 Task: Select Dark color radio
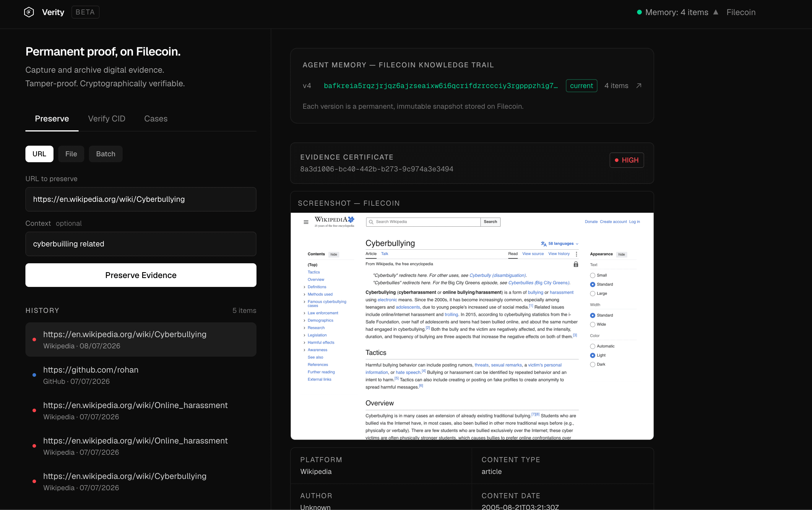click(x=592, y=365)
